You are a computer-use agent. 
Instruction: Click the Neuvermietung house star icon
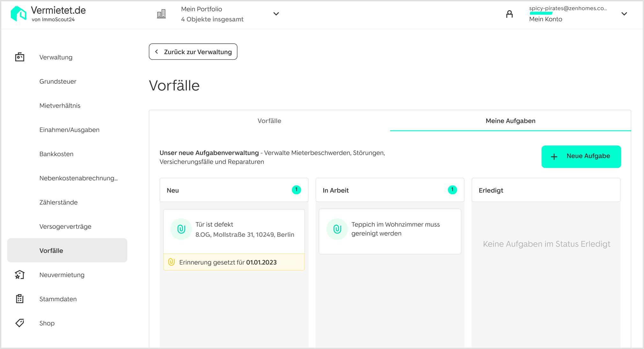[20, 275]
